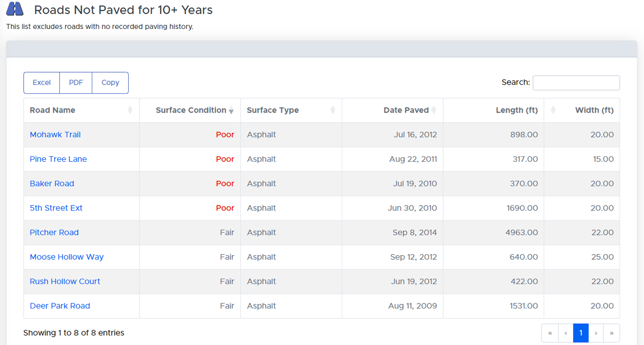The width and height of the screenshot is (644, 345).
Task: Export table to Excel
Action: [42, 83]
